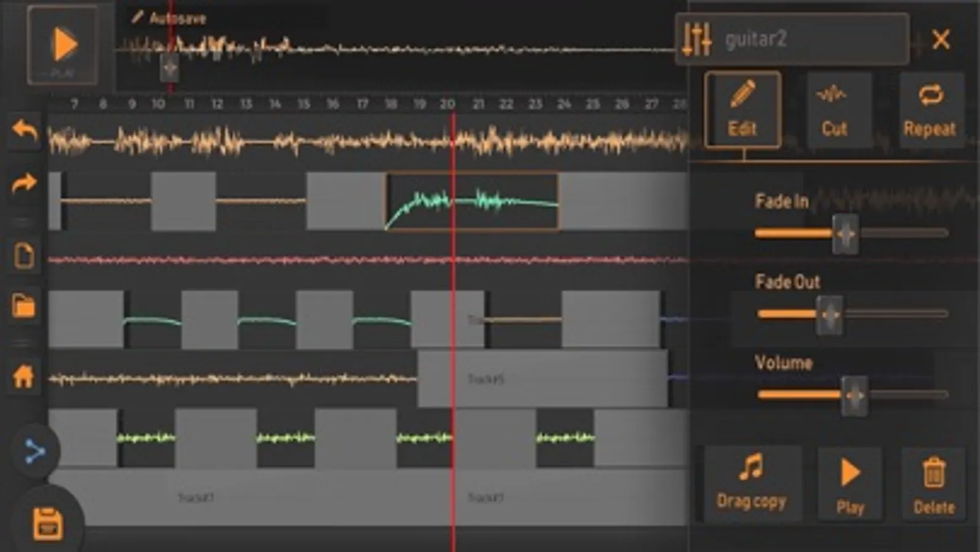Create a new project with the page icon

tap(24, 255)
